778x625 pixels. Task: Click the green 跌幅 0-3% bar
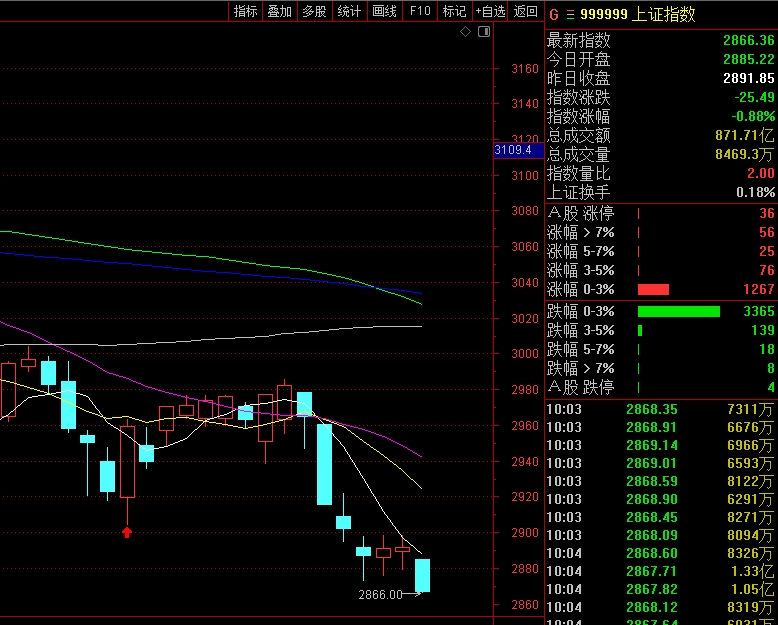point(679,312)
